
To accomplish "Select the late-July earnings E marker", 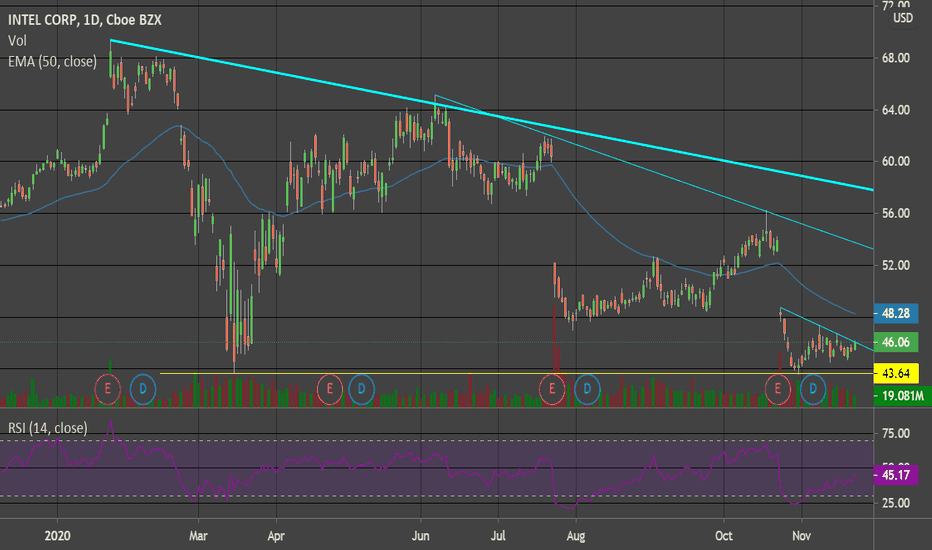I will pos(552,389).
